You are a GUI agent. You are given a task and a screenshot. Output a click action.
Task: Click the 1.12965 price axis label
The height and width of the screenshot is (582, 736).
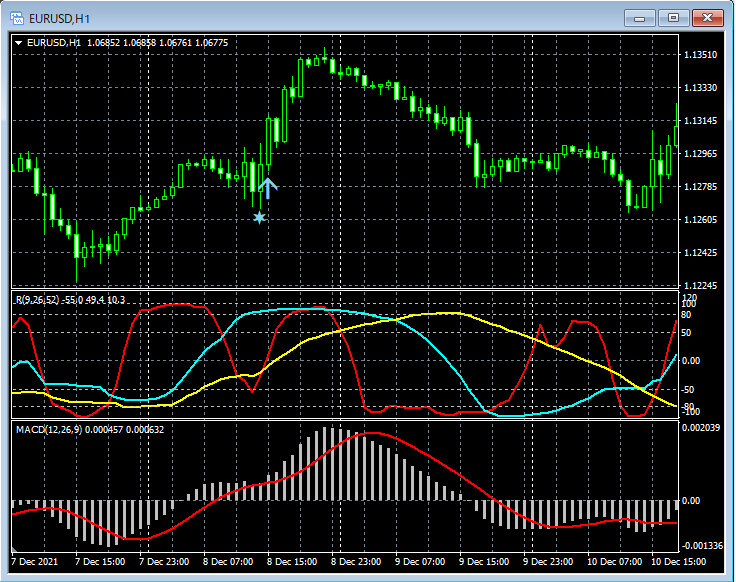point(701,154)
